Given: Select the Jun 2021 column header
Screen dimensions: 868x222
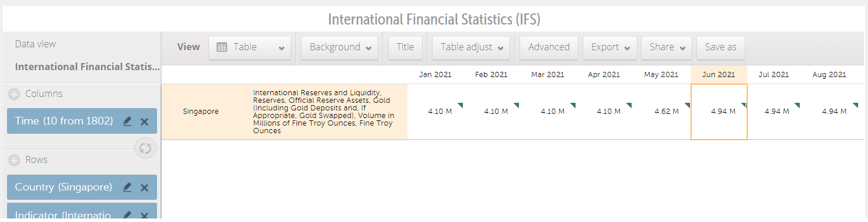Looking at the screenshot, I should [719, 74].
